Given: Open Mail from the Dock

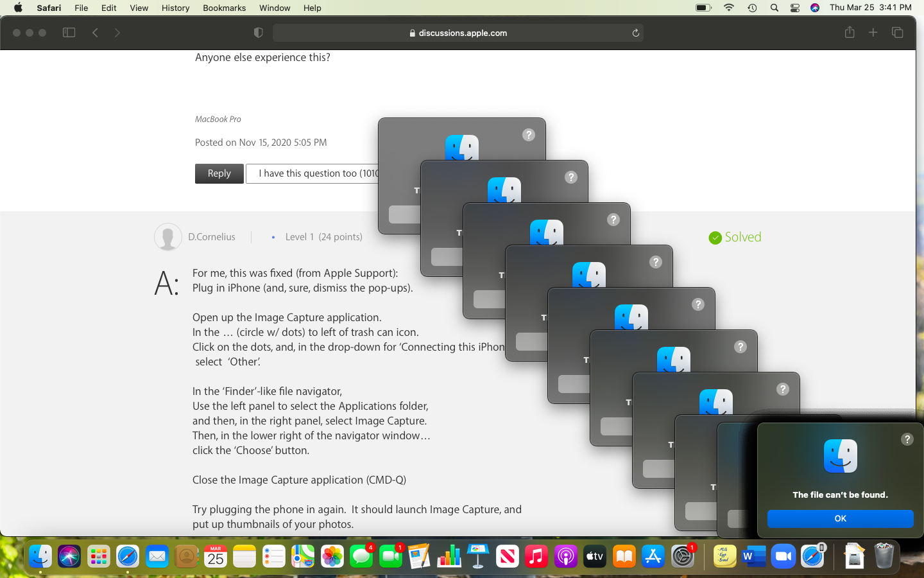Looking at the screenshot, I should coord(157,556).
